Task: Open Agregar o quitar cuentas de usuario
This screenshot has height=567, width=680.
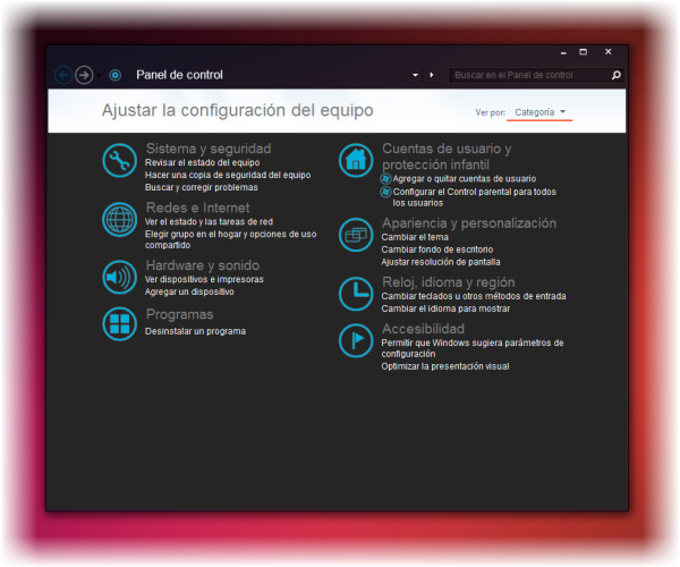Action: pyautogui.click(x=464, y=179)
